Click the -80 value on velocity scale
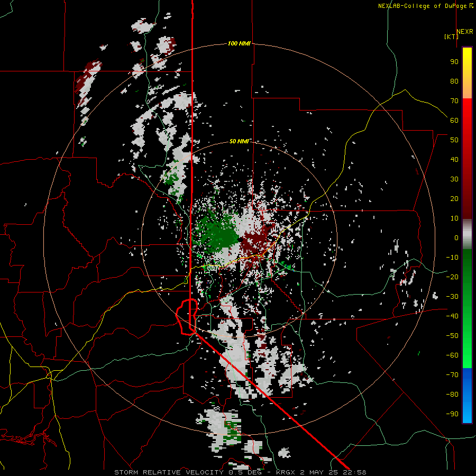This screenshot has width=476, height=476. click(x=452, y=395)
